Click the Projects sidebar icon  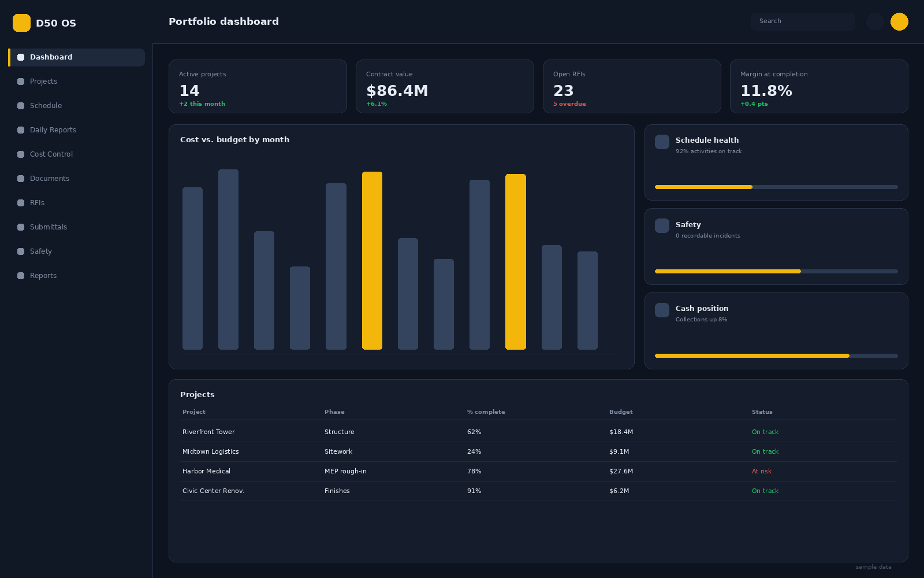pos(21,81)
